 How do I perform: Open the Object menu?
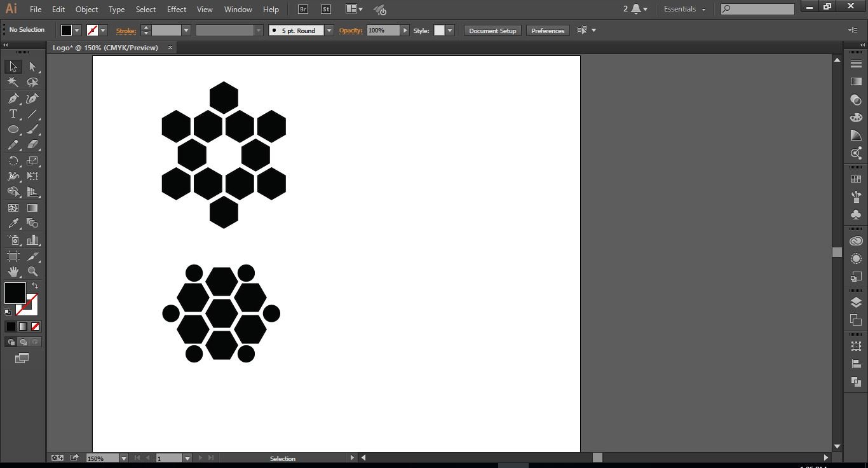click(86, 10)
